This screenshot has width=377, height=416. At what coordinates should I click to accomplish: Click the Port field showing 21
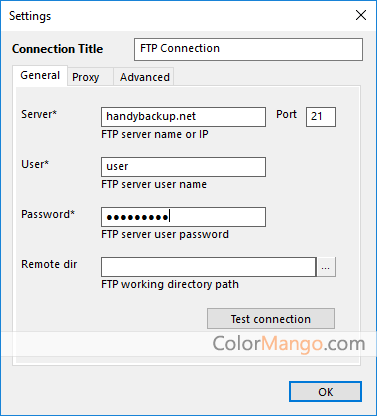(321, 117)
